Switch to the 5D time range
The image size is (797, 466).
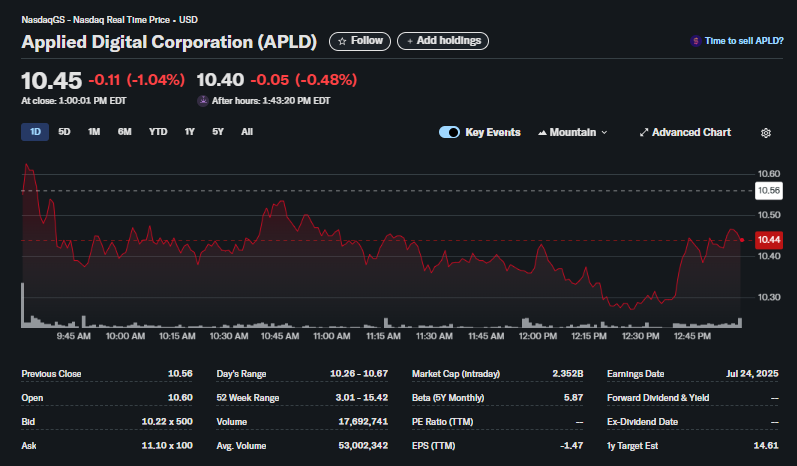pyautogui.click(x=64, y=132)
